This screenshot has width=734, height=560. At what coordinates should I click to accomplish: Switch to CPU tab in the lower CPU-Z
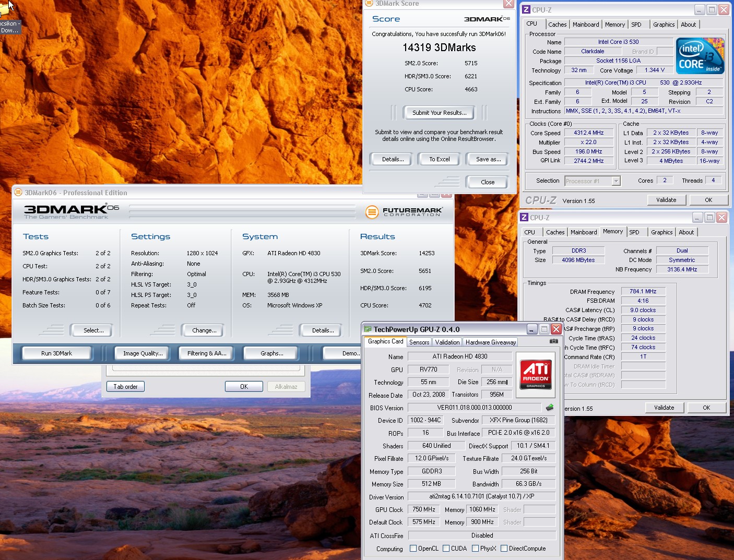(529, 232)
